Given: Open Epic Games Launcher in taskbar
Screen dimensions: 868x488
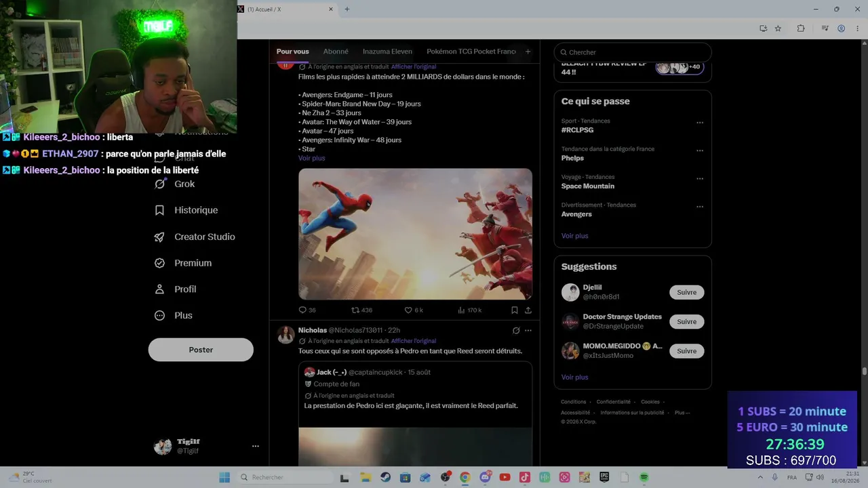Looking at the screenshot, I should (x=604, y=477).
